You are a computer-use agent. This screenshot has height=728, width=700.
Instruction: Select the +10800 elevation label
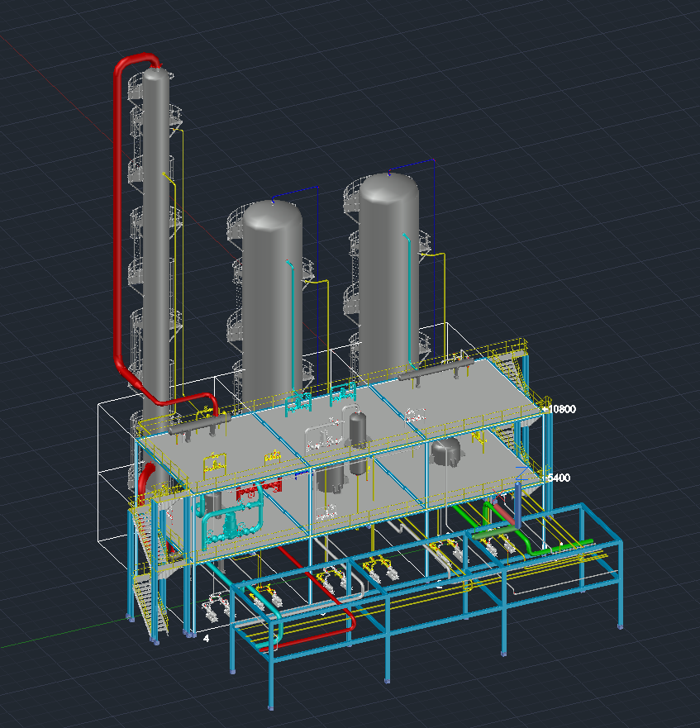(560, 409)
